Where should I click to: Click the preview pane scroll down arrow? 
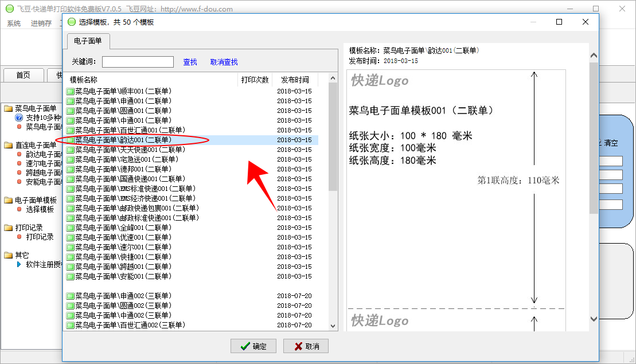(594, 319)
